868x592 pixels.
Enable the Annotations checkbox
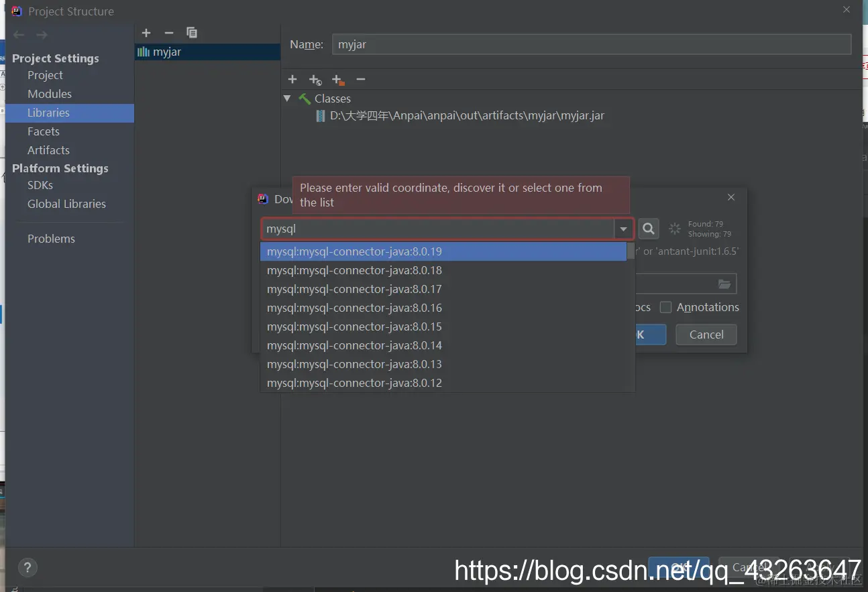[665, 307]
